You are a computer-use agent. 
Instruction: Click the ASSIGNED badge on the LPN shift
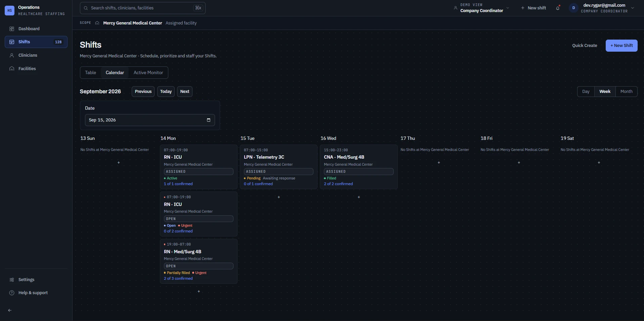pyautogui.click(x=278, y=172)
